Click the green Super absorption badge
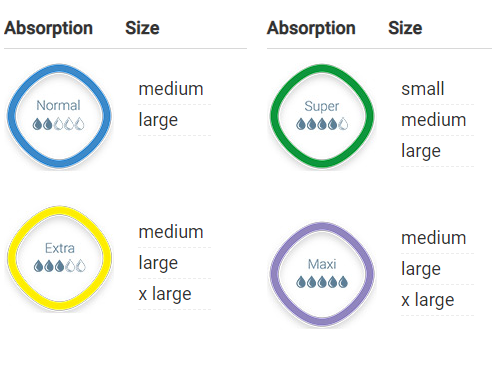Image resolution: width=492 pixels, height=380 pixels. (322, 116)
